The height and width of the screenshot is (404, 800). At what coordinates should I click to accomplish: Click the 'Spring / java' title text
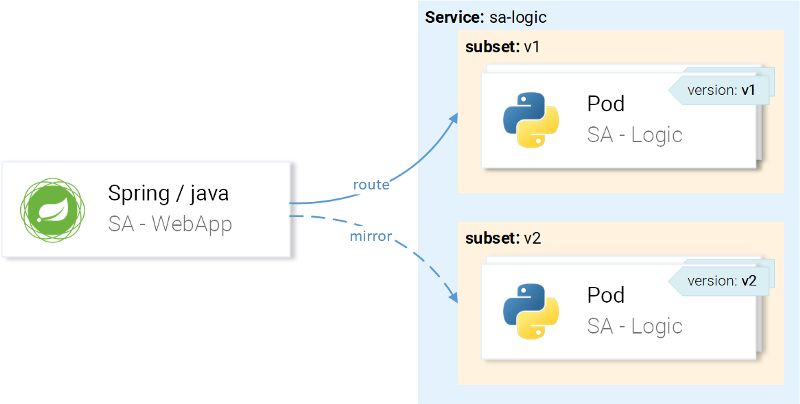[x=168, y=193]
